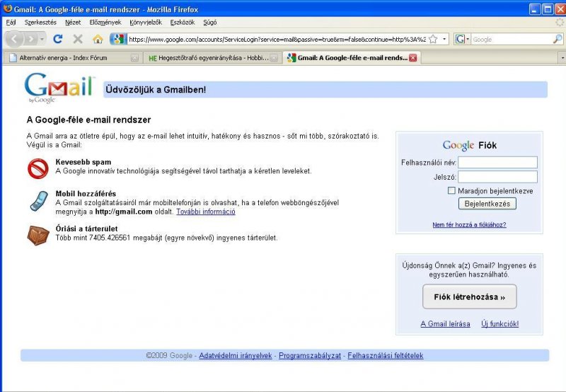Go forward with the Forward arrow button
This screenshot has width=566, height=392.
tap(31, 39)
